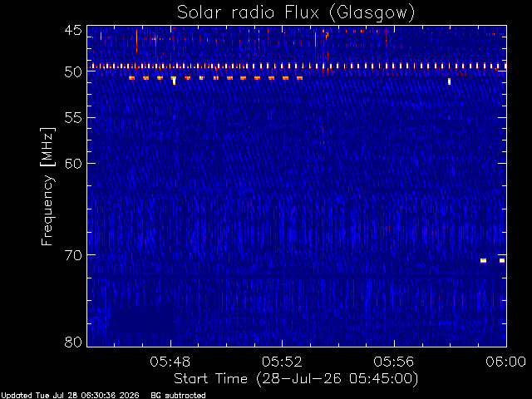
Task: Click the 45 MHz frequency axis label
Action: coord(73,30)
